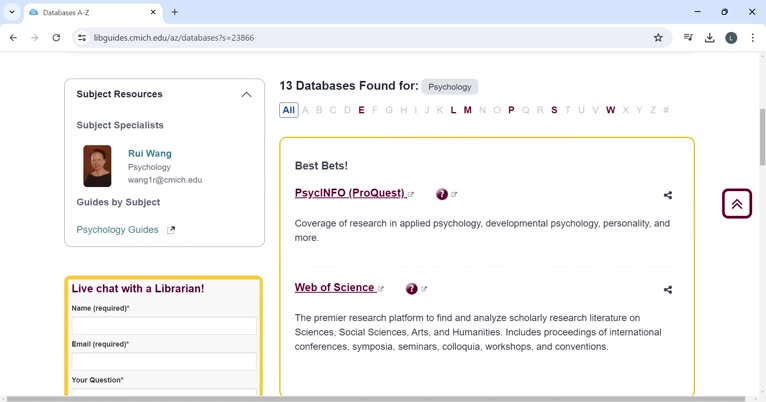Click '13 Databases Found for:' heading

pos(349,86)
